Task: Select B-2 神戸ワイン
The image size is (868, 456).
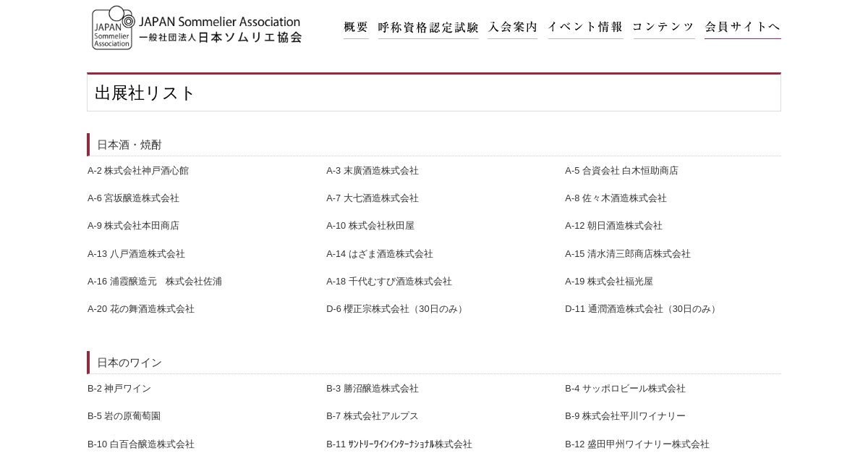Action: pos(119,389)
